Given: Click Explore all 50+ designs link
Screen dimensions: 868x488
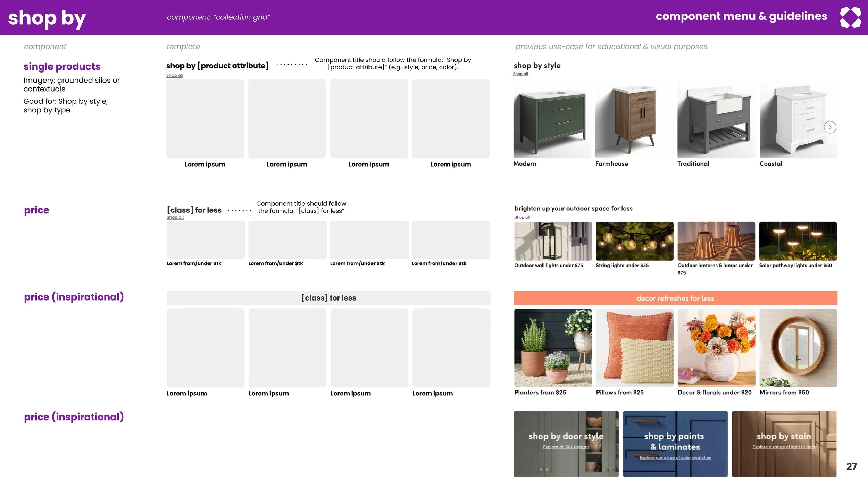Looking at the screenshot, I should coord(566,447).
